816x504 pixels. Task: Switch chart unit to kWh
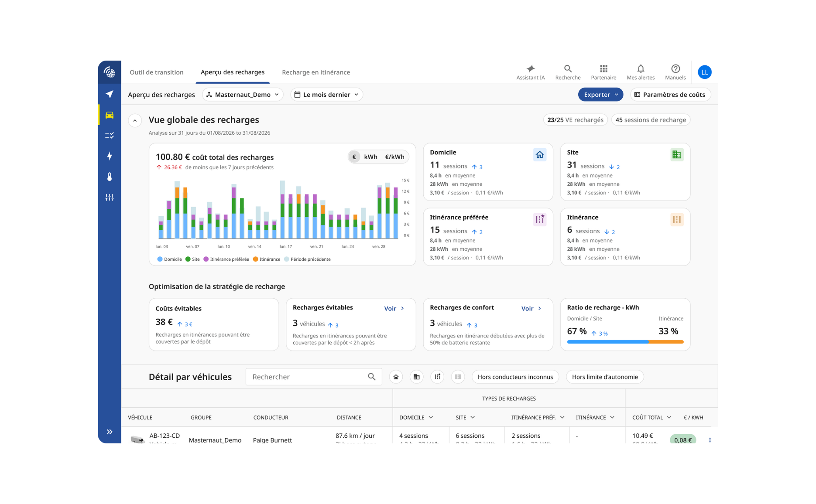pos(370,157)
